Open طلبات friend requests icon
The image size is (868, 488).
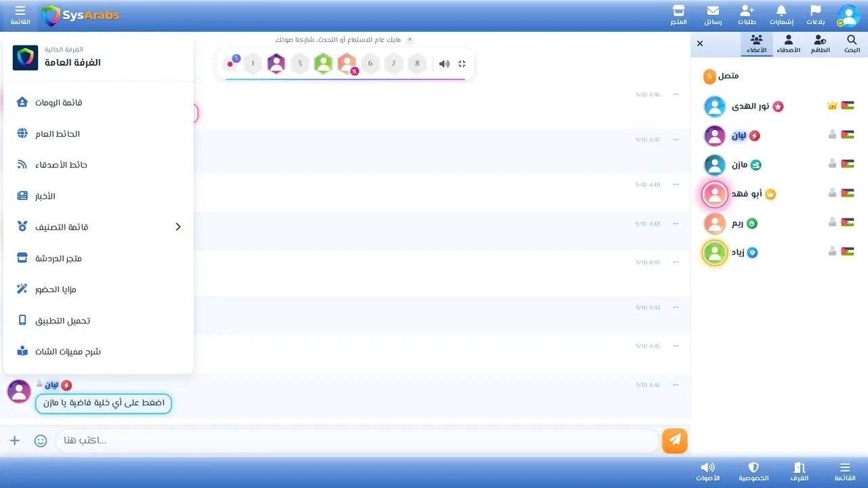coord(747,15)
